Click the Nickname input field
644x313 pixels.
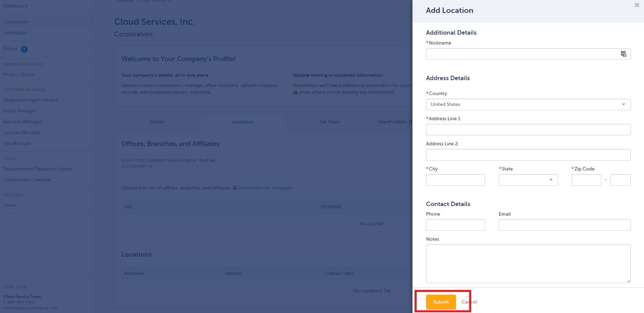(528, 54)
